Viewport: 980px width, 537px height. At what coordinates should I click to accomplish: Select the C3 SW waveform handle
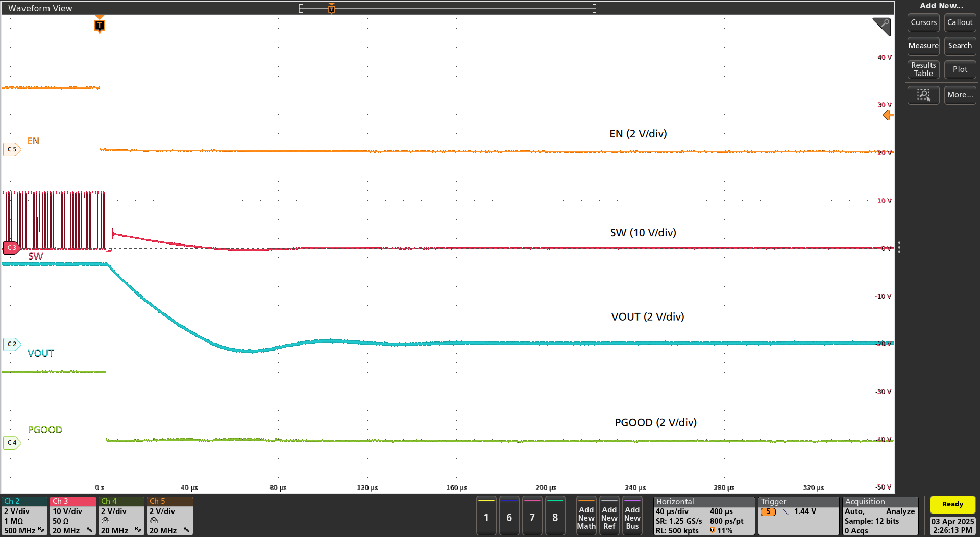[x=12, y=248]
